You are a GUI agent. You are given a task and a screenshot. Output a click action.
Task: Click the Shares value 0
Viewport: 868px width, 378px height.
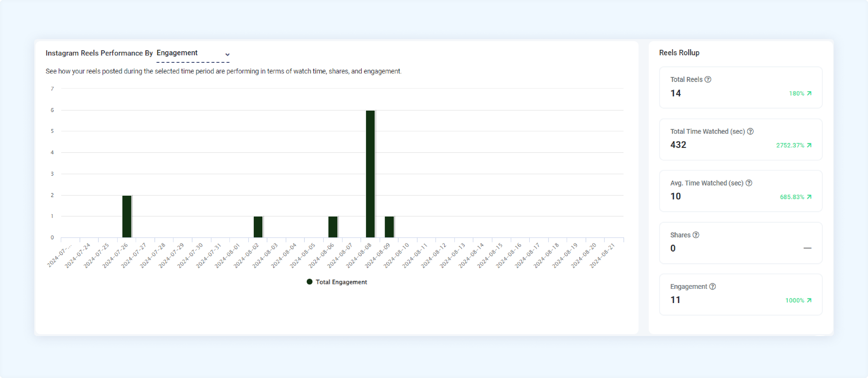[x=673, y=249]
